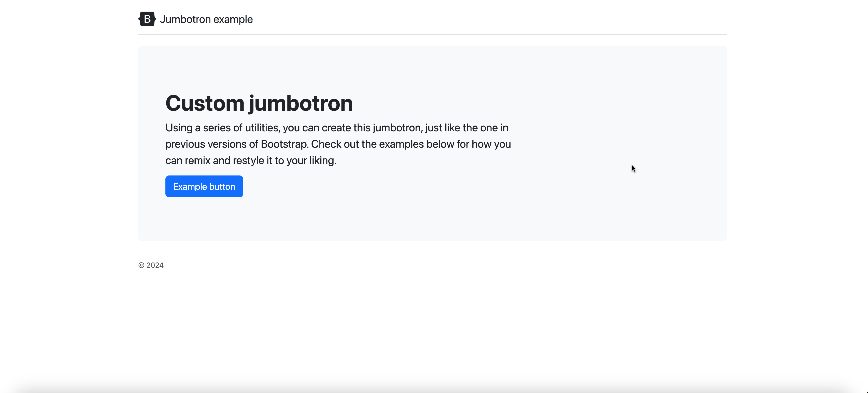Screen dimensions: 868x393
Task: Click the word 'remix' in the paragraph
Action: [x=197, y=160]
